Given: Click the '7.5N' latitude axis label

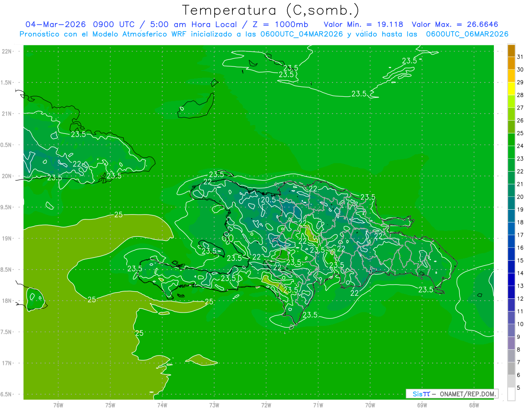Looking at the screenshot, I should [x=7, y=332].
